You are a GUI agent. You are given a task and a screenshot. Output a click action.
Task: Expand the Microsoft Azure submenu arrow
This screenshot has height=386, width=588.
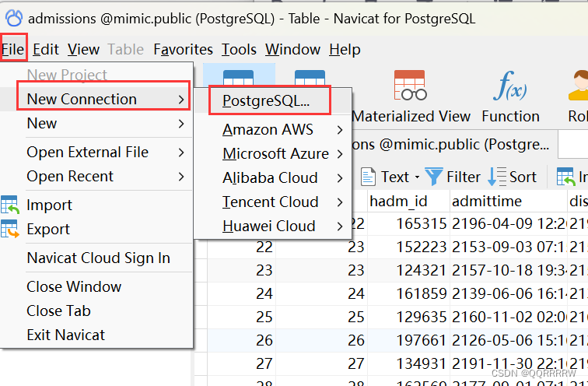[x=340, y=154]
